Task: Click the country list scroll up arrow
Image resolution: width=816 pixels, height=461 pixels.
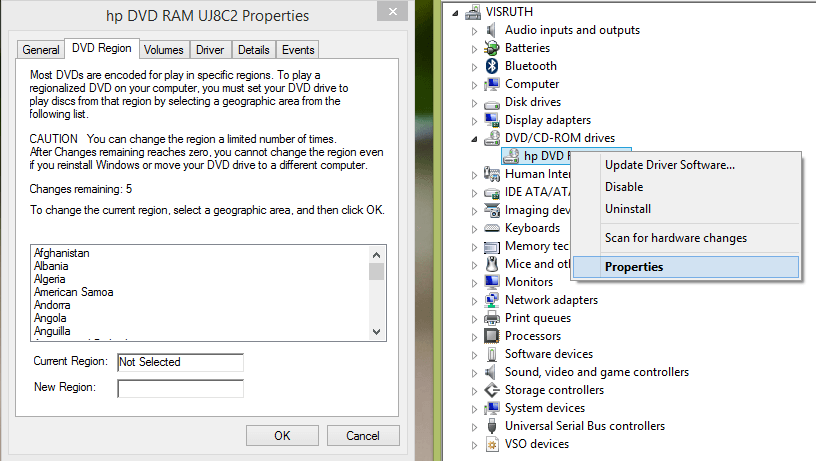Action: tap(377, 254)
